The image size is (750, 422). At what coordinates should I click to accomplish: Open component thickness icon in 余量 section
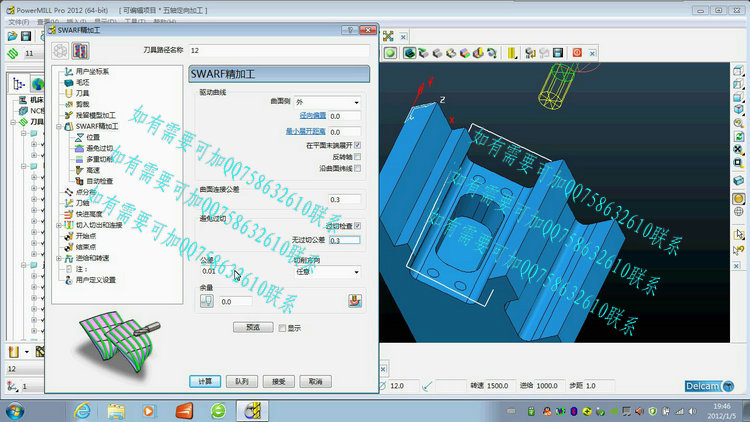coord(355,301)
